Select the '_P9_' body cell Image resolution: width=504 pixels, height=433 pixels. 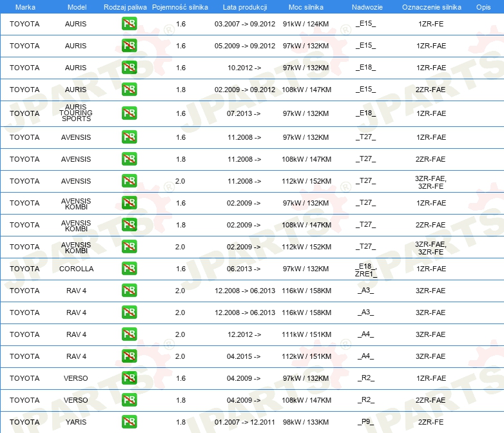(366, 421)
